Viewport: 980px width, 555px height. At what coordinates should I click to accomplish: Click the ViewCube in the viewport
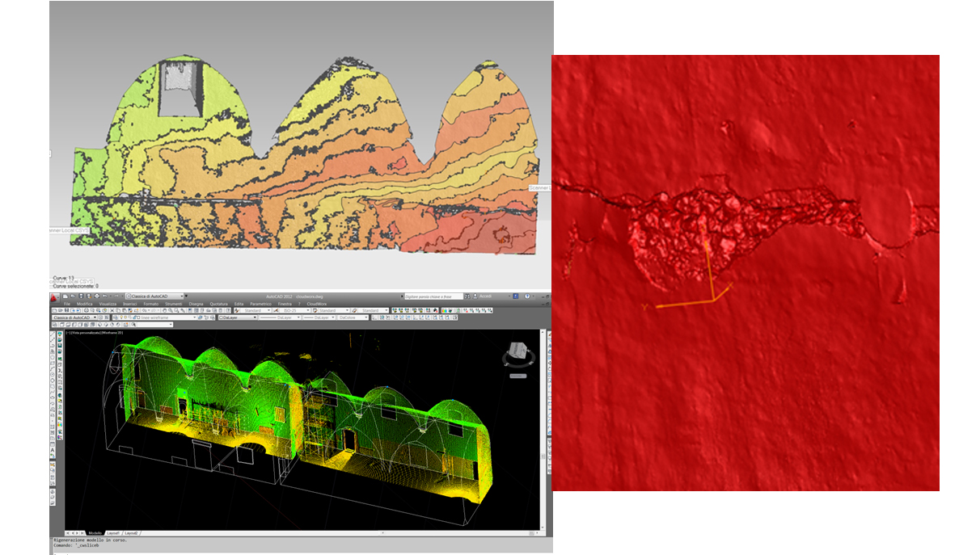point(517,353)
